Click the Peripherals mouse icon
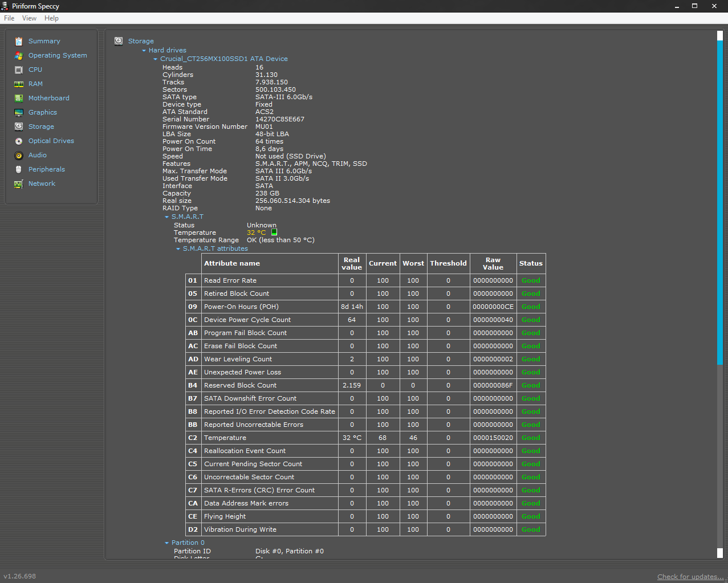Screen dimensions: 728x583 coord(19,169)
